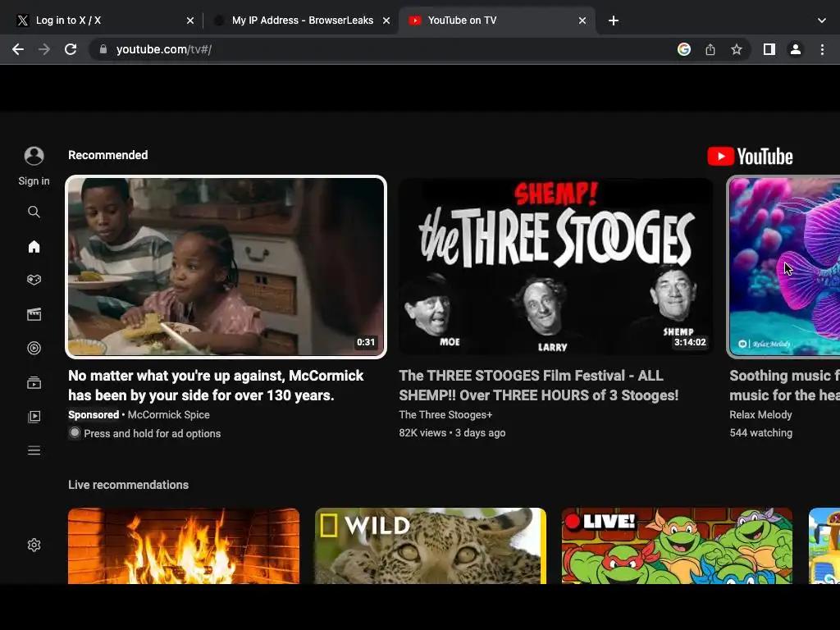Screen dimensions: 840x630
Task: Select the YouTube on TV tab
Action: (497, 21)
